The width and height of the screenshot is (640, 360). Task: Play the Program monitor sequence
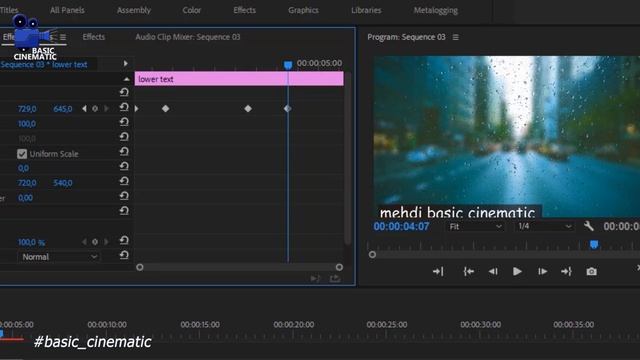[x=517, y=271]
